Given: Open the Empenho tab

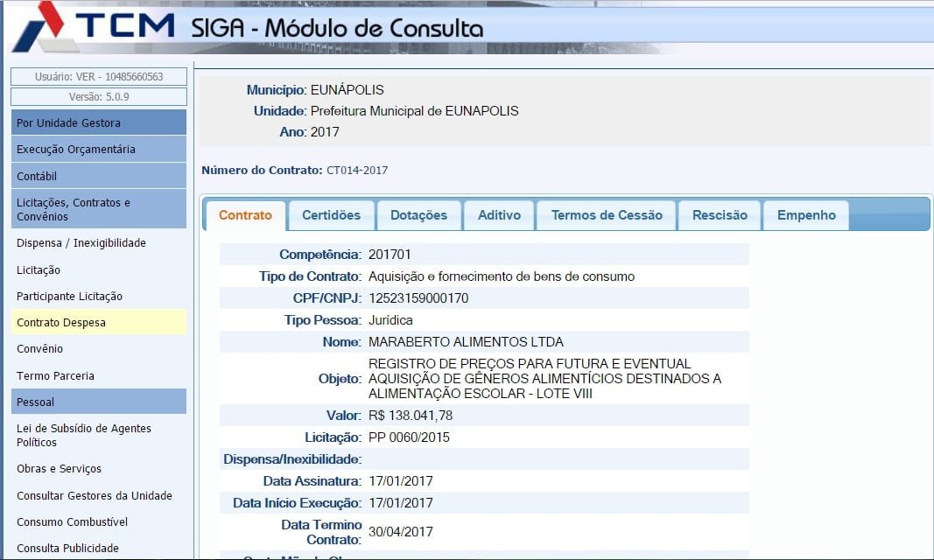Looking at the screenshot, I should click(x=806, y=215).
